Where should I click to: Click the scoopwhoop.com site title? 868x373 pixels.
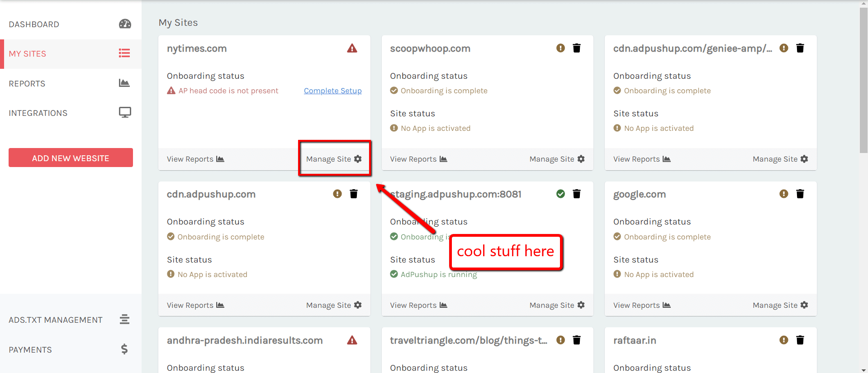[430, 48]
